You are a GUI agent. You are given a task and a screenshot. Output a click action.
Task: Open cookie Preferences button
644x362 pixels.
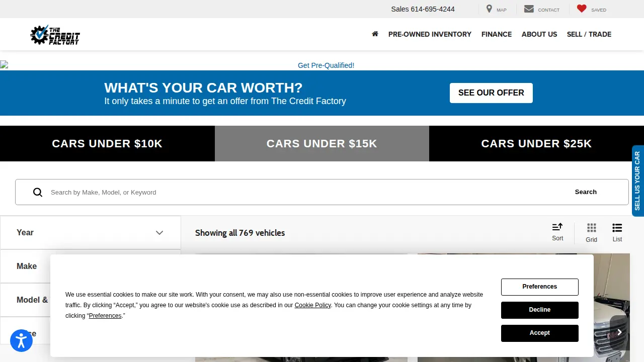(540, 287)
